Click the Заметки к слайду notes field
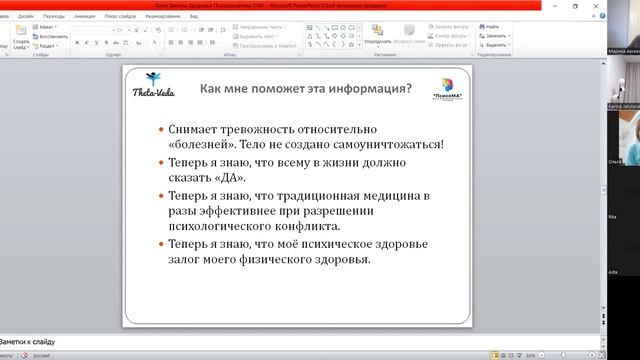The image size is (640, 360). coord(300,342)
